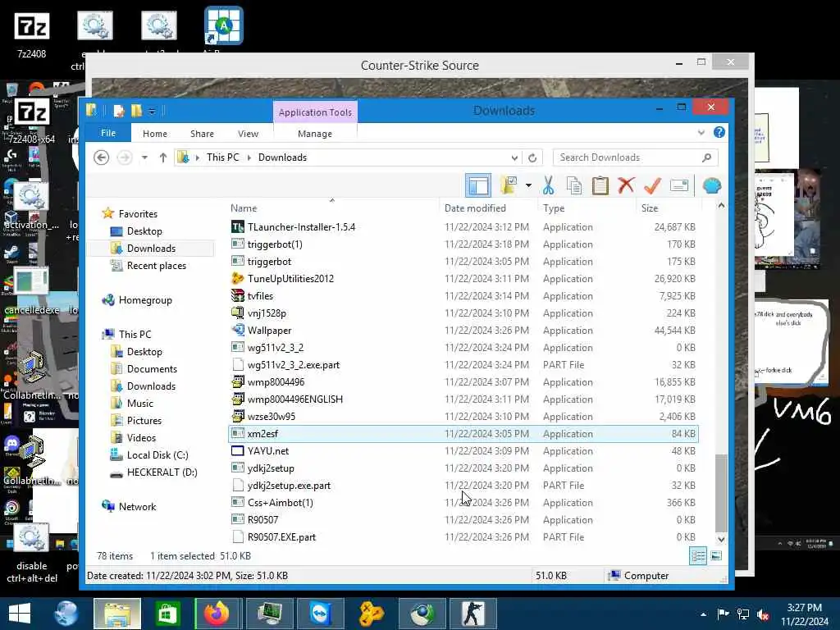The image size is (840, 630).
Task: Click the file list scrollbar down arrow
Action: [x=721, y=540]
